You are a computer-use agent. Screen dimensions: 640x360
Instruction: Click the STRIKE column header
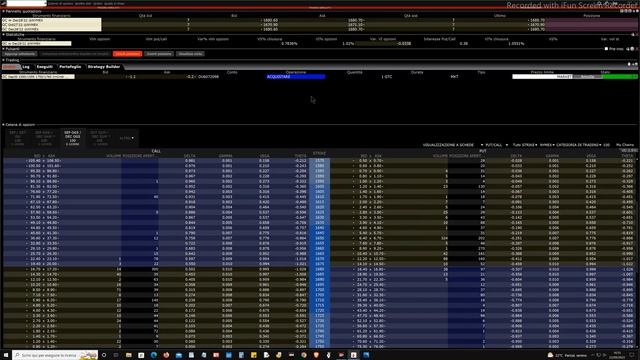point(319,153)
